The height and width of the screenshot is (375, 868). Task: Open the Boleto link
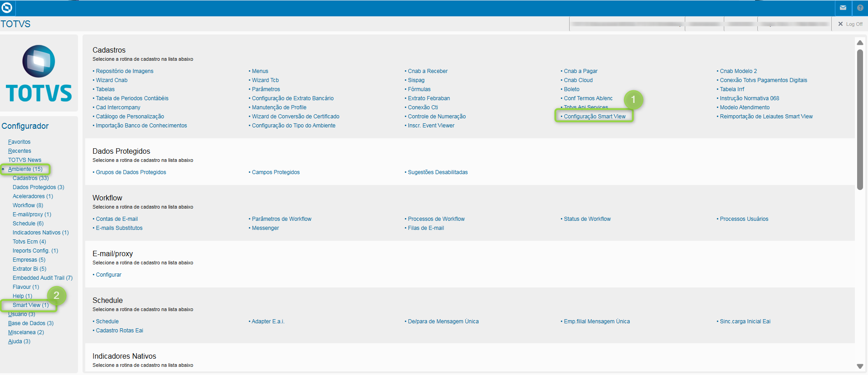pyautogui.click(x=571, y=89)
